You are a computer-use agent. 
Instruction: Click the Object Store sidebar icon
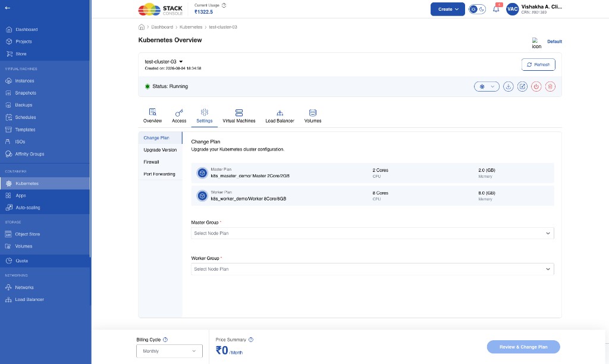(8, 234)
